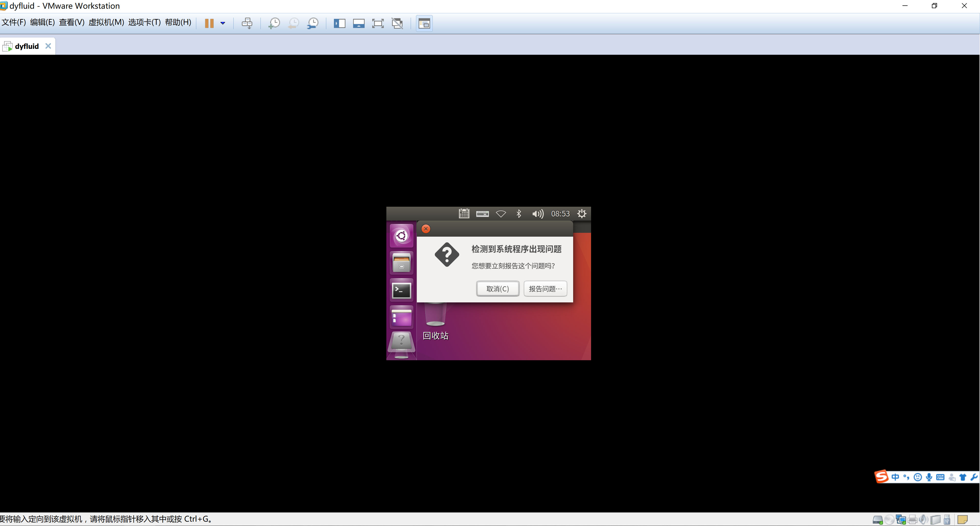Open the 虚拟机(M) menu
Viewport: 980px width, 526px height.
(x=106, y=23)
